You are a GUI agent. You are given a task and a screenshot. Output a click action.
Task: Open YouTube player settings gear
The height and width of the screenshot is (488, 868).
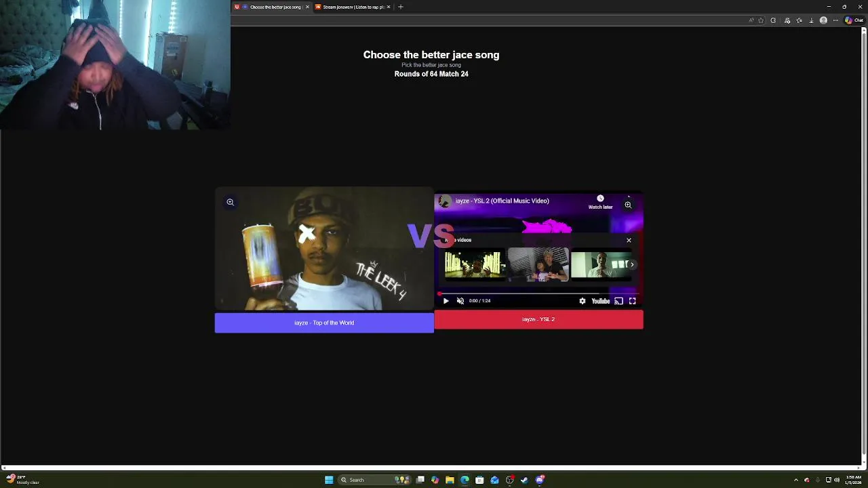[582, 301]
